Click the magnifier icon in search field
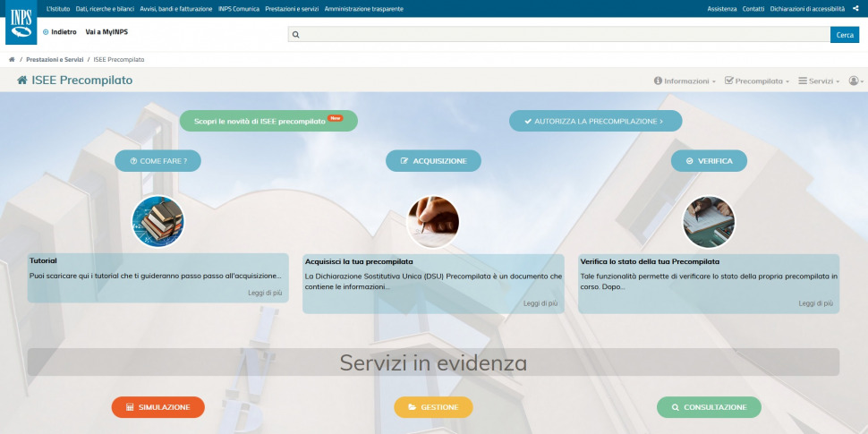The width and height of the screenshot is (868, 434). point(295,34)
